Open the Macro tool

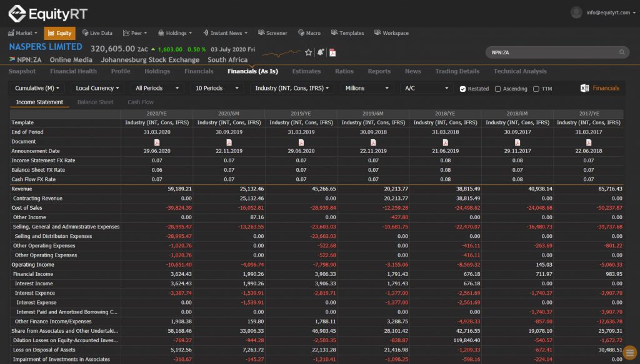[x=309, y=33]
